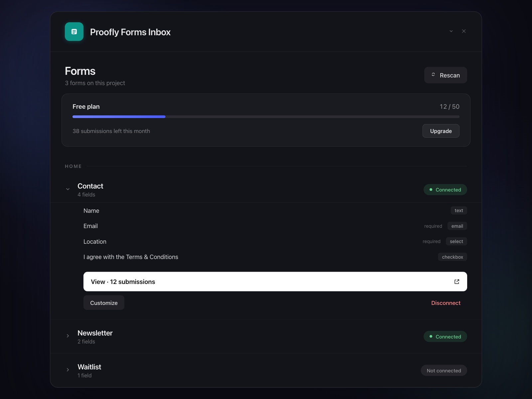Disconnect the Contact form
Screen dimensions: 532x399
446,303
